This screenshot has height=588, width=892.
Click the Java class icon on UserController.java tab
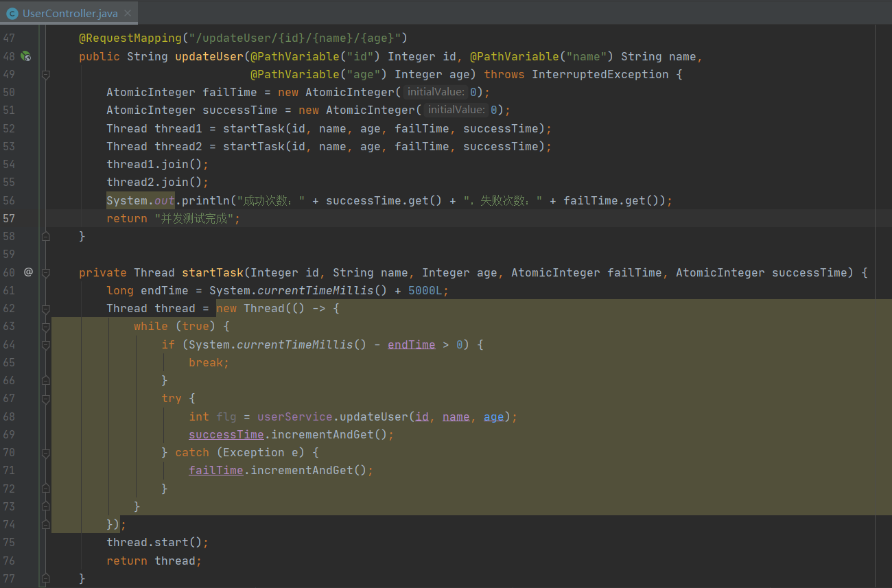[12, 13]
